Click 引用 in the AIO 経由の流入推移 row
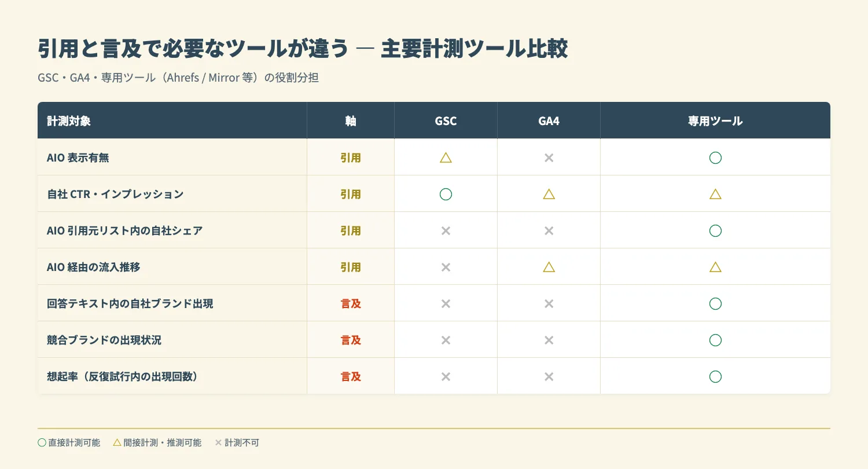Screen dimensions: 868x469 click(x=351, y=267)
